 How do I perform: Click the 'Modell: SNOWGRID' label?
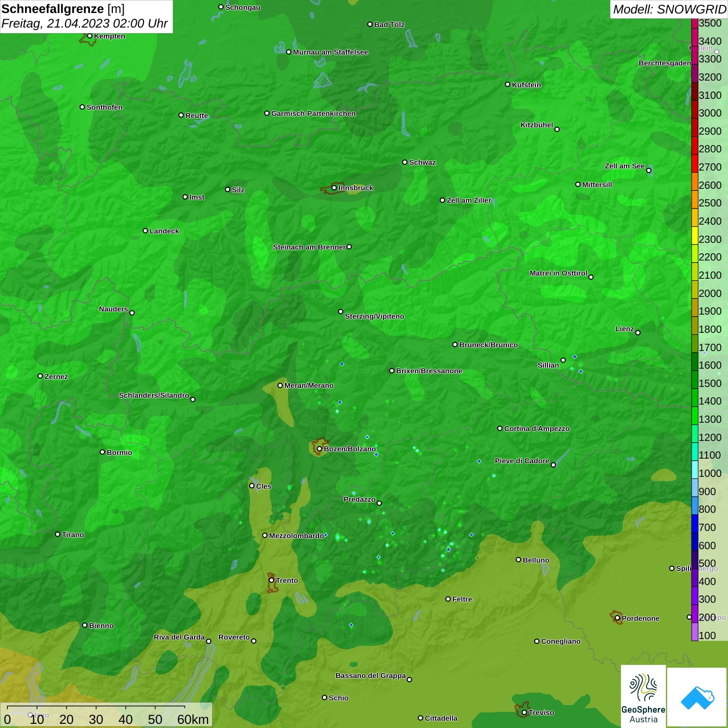coord(669,9)
